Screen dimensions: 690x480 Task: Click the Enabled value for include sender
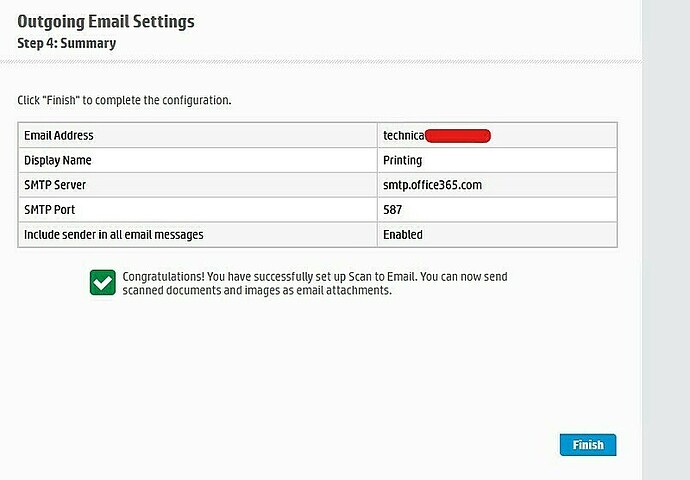(x=402, y=235)
